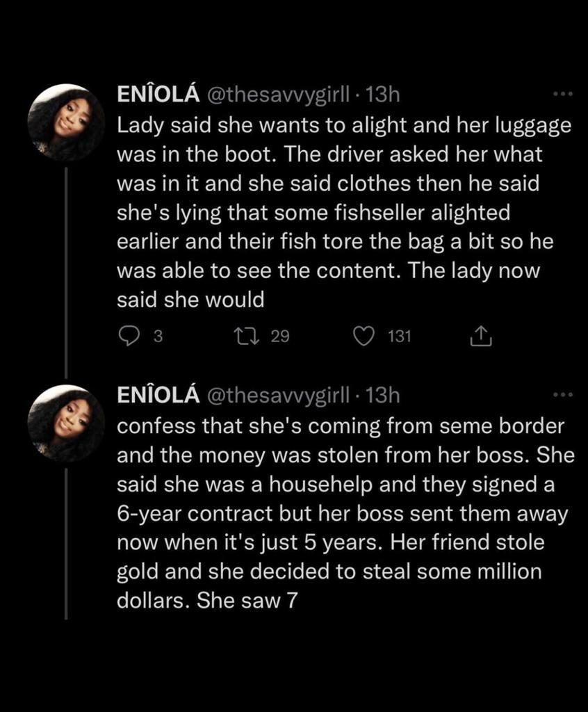Click the 29 retweets count
The width and height of the screenshot is (588, 712).
[x=279, y=337]
